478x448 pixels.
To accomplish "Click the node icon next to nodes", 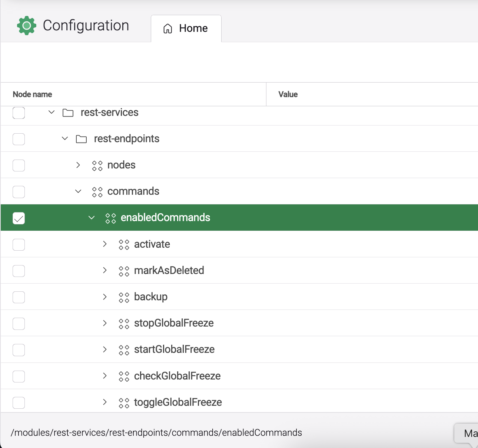I will [x=97, y=166].
